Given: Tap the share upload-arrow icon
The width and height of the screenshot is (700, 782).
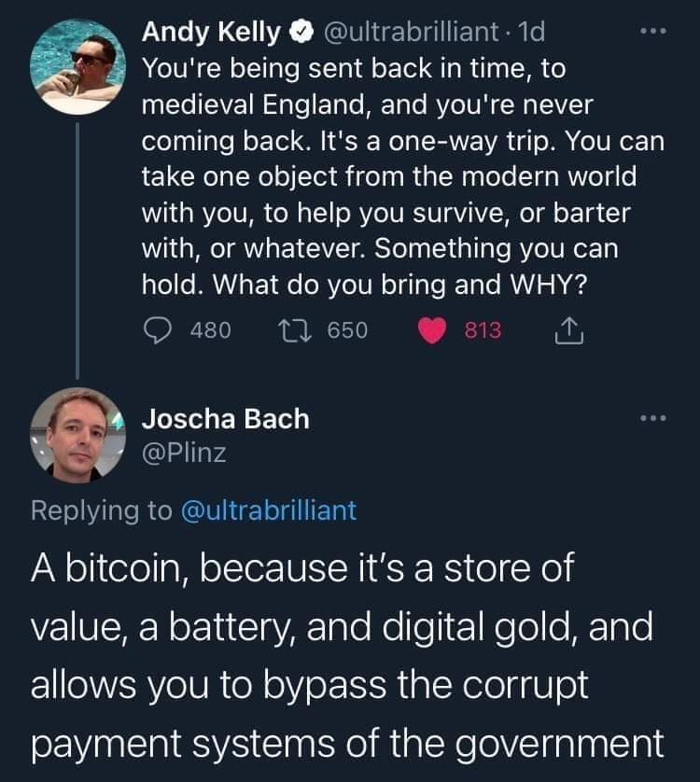Looking at the screenshot, I should click(x=568, y=330).
